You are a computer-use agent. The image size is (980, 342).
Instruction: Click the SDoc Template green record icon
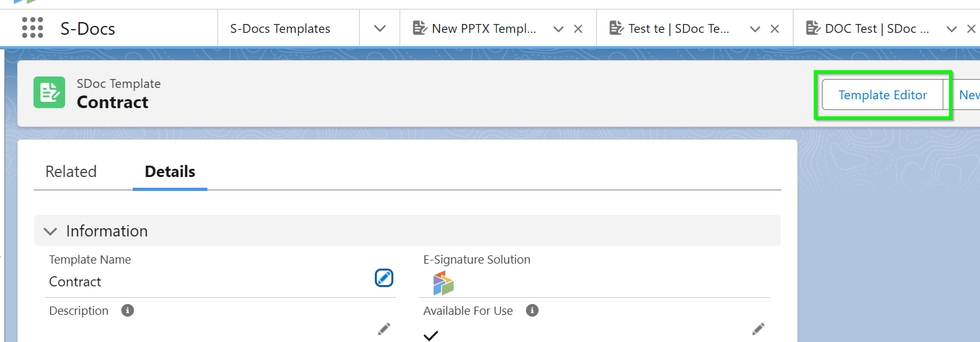[49, 92]
